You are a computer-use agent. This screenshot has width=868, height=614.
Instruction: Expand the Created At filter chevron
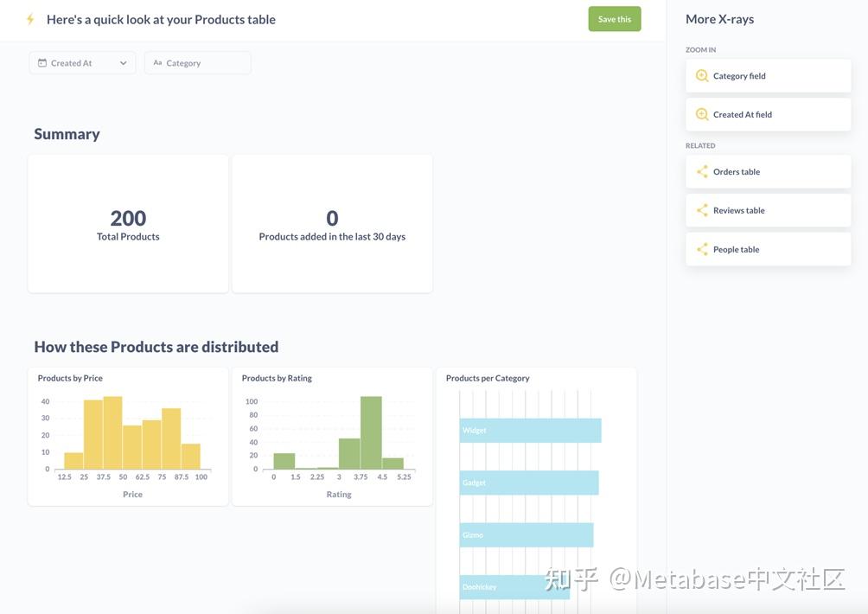pos(124,63)
